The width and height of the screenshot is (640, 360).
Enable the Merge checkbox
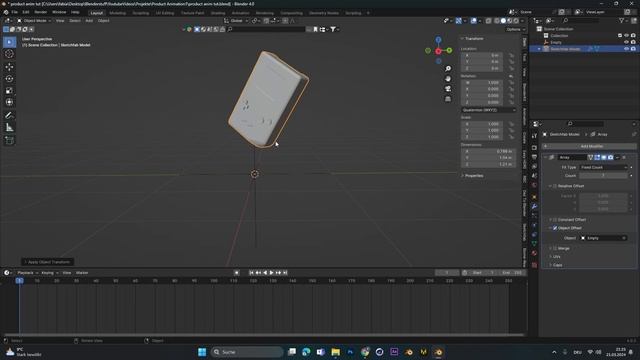point(555,248)
